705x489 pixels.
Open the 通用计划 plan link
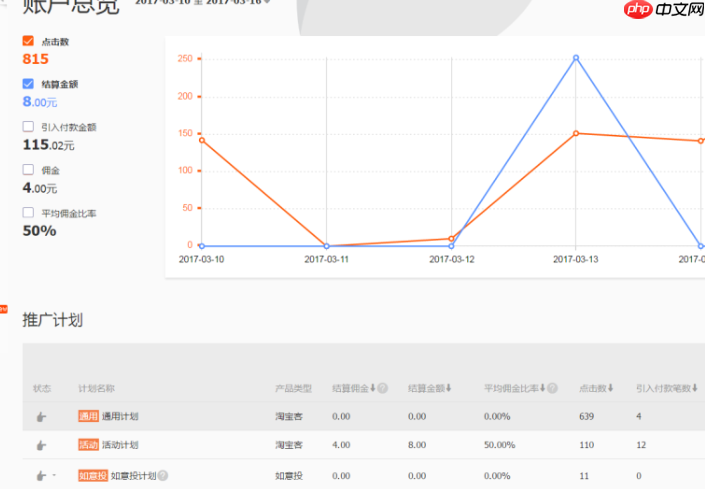pyautogui.click(x=120, y=416)
